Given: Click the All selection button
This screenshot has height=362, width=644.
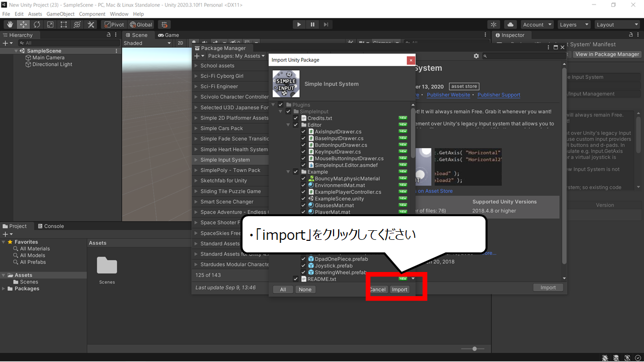Looking at the screenshot, I should click(x=283, y=290).
